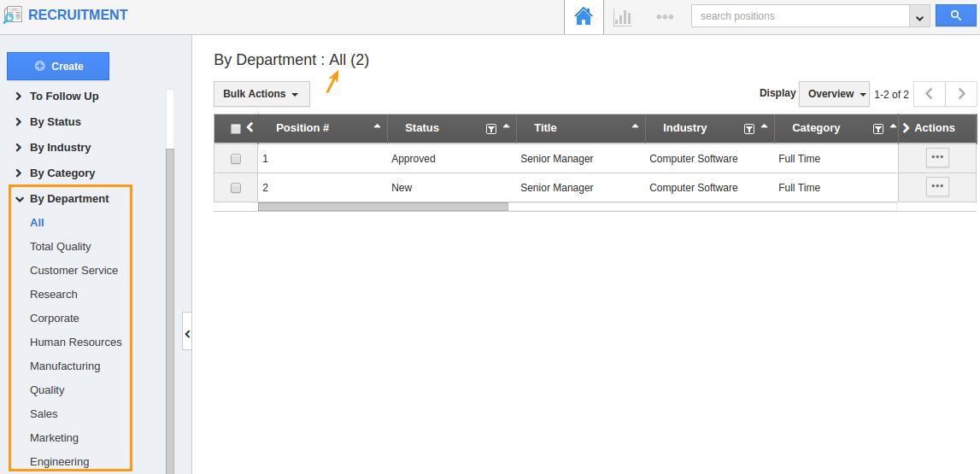Tick the checkbox for position 1
Image resolution: width=980 pixels, height=474 pixels.
[x=236, y=159]
